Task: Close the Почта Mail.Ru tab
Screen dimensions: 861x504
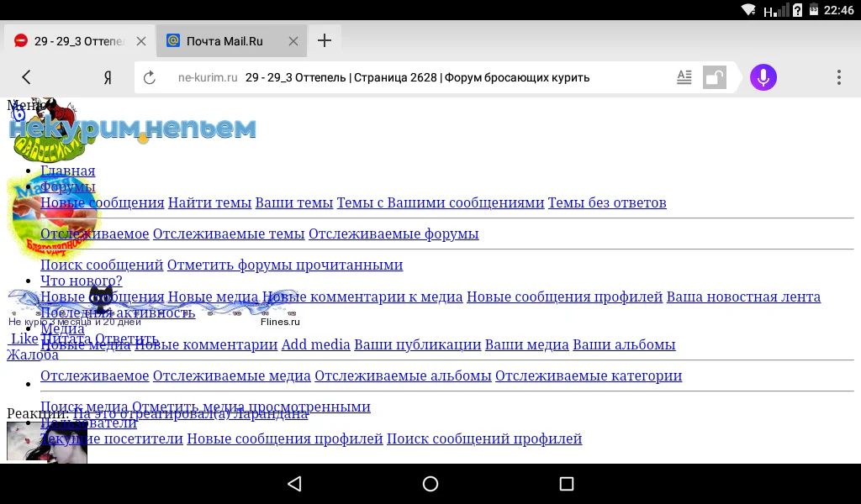Action: (x=293, y=39)
